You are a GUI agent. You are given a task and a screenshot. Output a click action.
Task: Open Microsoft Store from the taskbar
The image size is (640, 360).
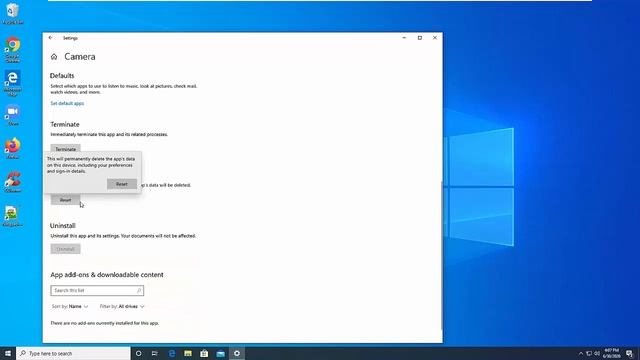[204, 353]
